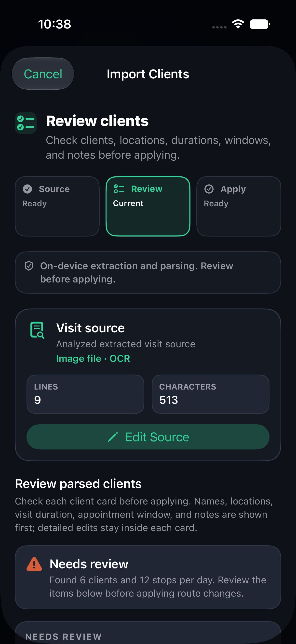Select the Source step tab
Image resolution: width=296 pixels, height=644 pixels.
click(57, 206)
